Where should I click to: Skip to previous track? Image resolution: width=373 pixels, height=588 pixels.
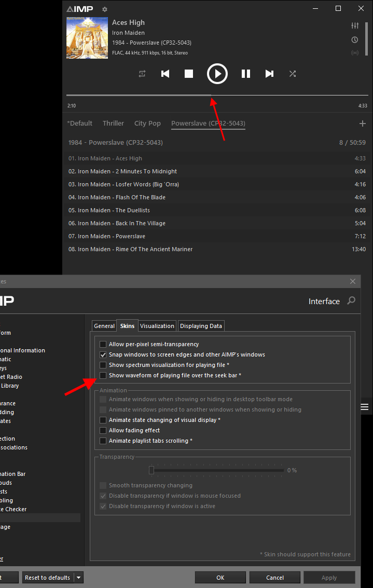pyautogui.click(x=165, y=74)
